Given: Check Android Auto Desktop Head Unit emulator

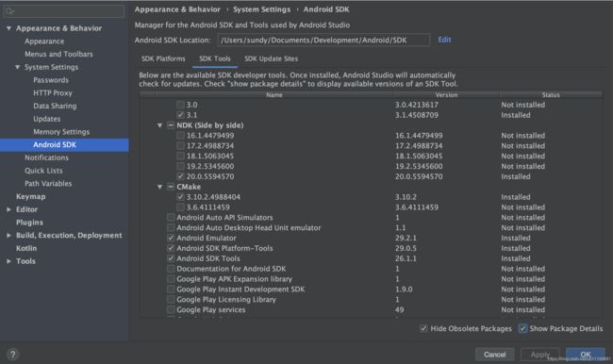Looking at the screenshot, I should coord(171,227).
